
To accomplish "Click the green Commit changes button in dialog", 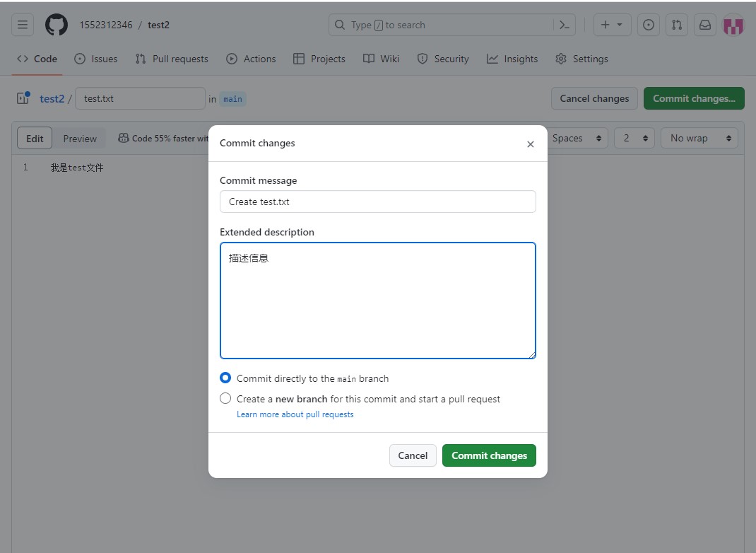I will pos(489,455).
